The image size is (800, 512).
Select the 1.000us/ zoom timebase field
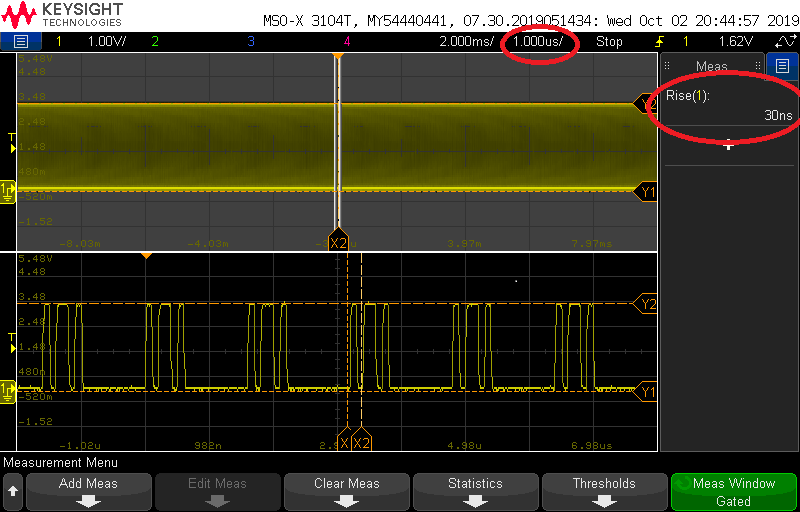(x=543, y=42)
